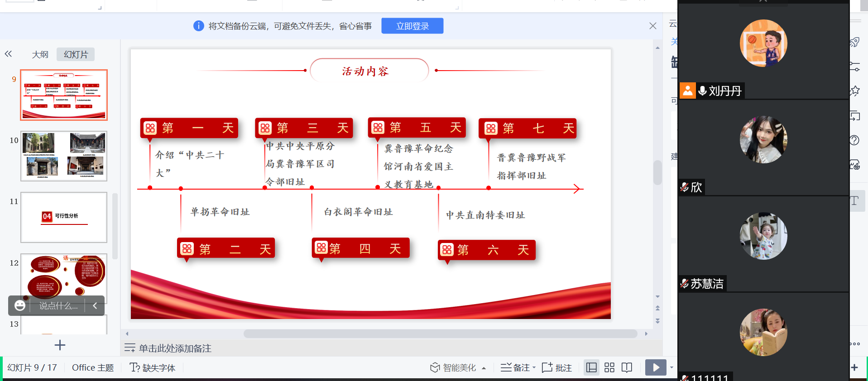Start the slideshow with the play button
This screenshot has width=868, height=381.
(x=655, y=367)
